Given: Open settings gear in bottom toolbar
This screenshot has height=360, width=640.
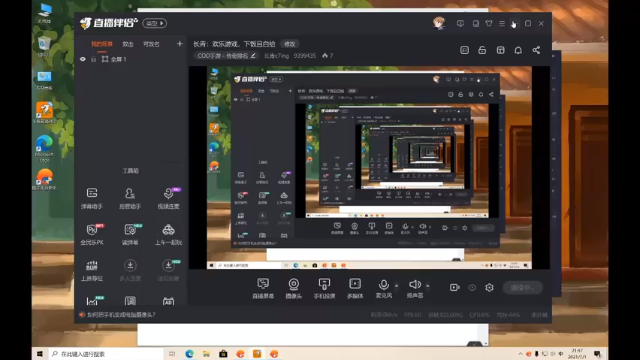Looking at the screenshot, I should click(x=489, y=287).
